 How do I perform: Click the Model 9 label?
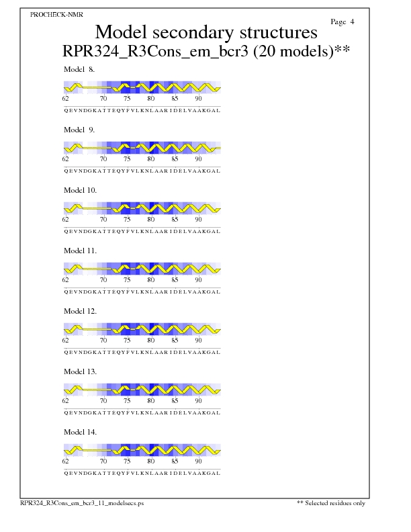80,130
